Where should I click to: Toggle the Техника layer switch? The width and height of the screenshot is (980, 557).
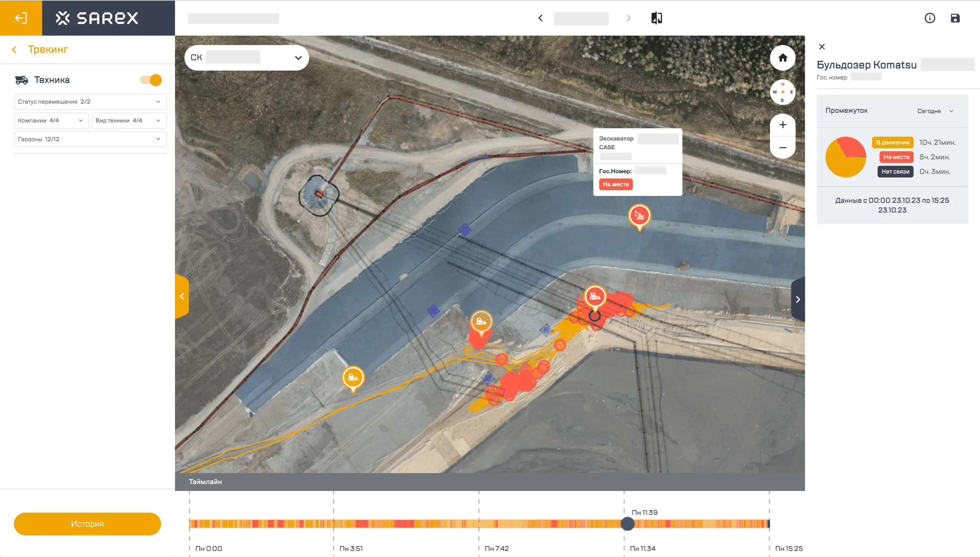[151, 80]
